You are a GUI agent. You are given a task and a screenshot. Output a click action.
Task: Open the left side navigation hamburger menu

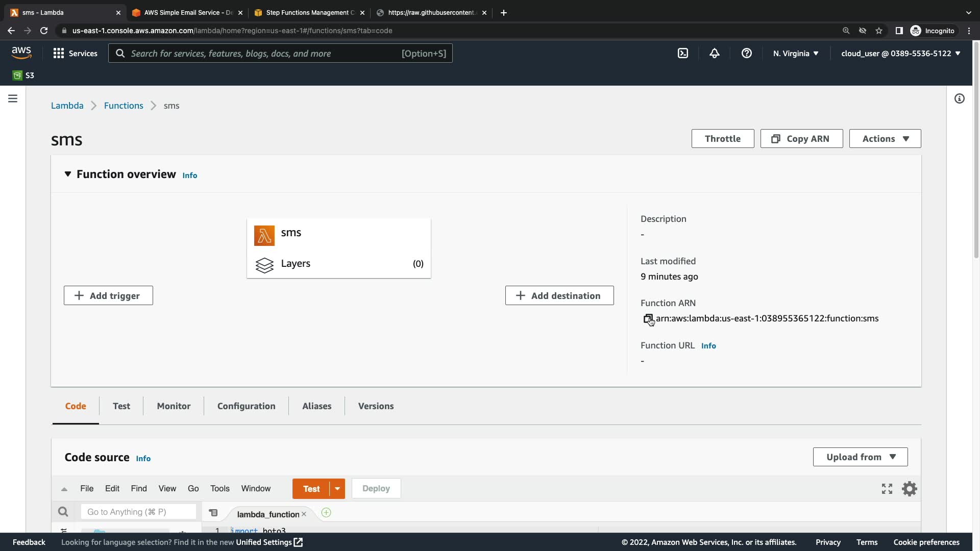click(x=13, y=98)
